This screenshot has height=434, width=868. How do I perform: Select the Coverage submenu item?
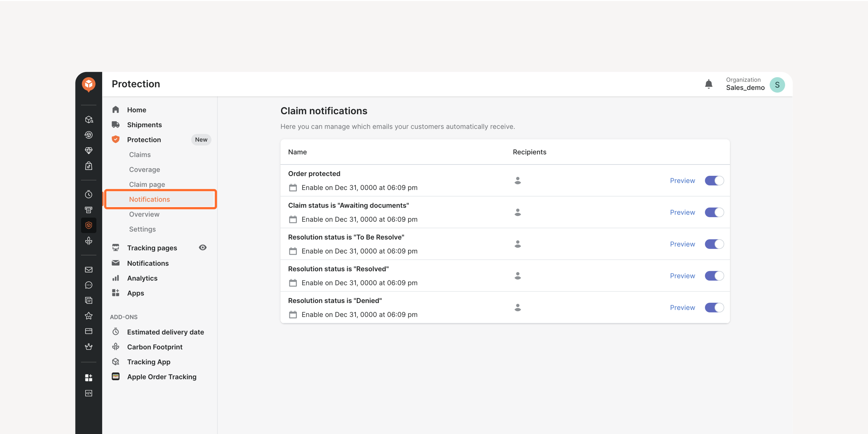[x=144, y=169]
